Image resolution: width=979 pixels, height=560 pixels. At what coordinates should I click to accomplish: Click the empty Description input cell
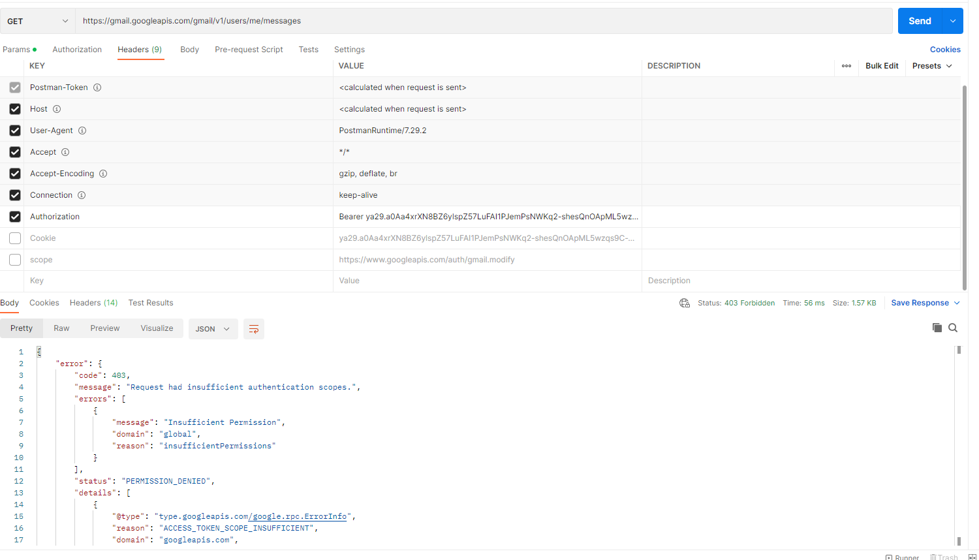pyautogui.click(x=801, y=281)
